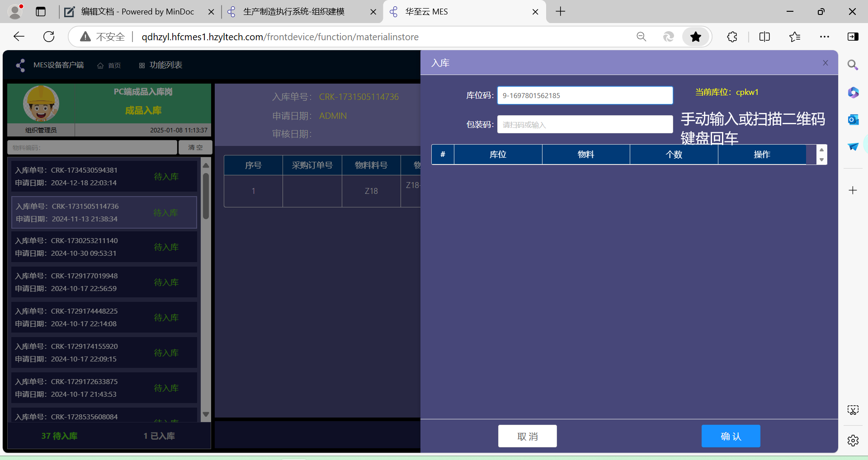This screenshot has width=868, height=460.
Task: Toggle the favorite star for this page
Action: [696, 37]
